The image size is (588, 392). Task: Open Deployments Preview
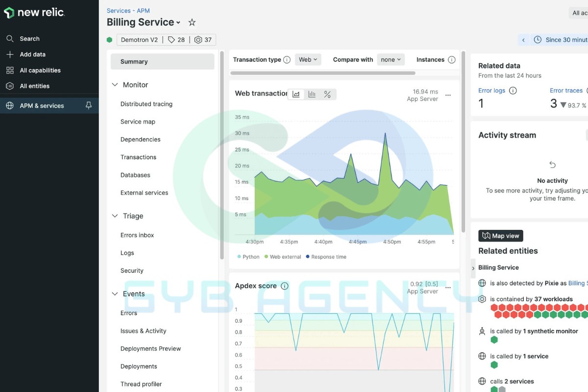[151, 348]
